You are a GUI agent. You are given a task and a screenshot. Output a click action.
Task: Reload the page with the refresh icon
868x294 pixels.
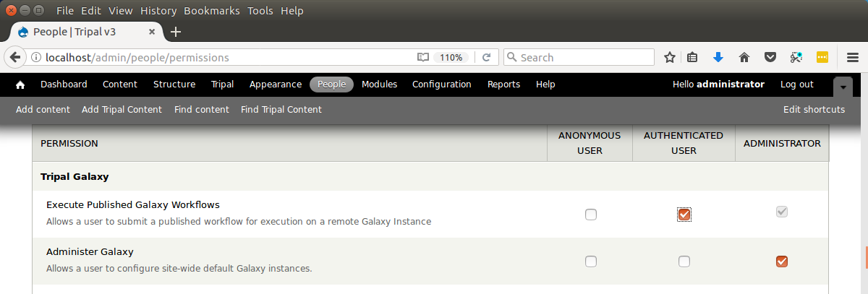(x=487, y=57)
